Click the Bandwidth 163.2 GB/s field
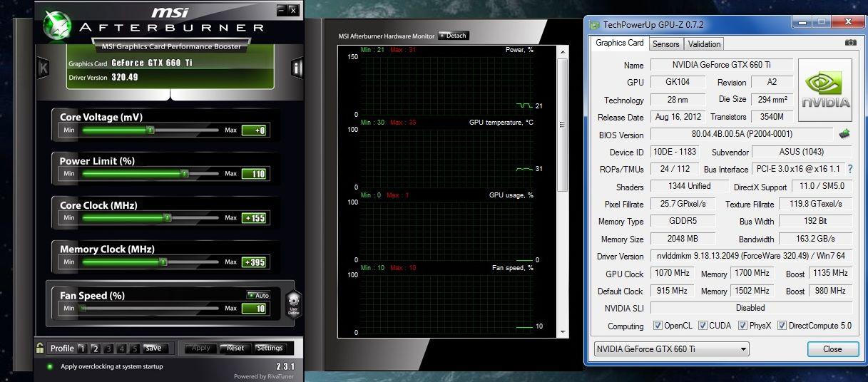This screenshot has width=868, height=382. (815, 239)
